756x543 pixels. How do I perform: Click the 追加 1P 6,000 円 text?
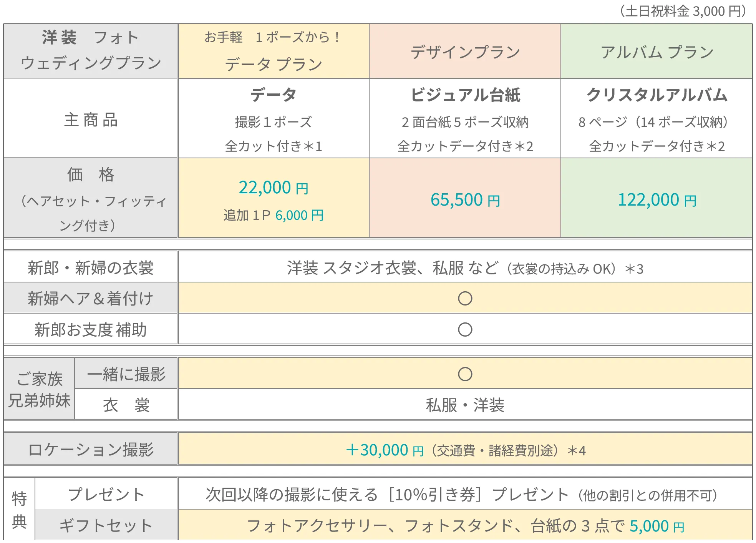coord(273,215)
